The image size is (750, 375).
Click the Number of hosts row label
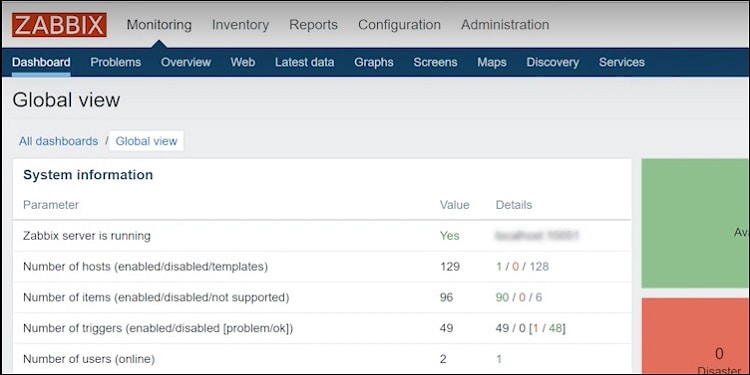point(145,266)
